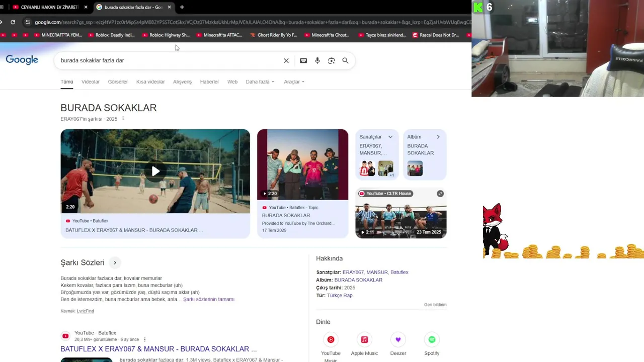Open the Minecraft'ta ATTAC bookmark
Viewport: 644px width, 362px height.
tap(219, 35)
